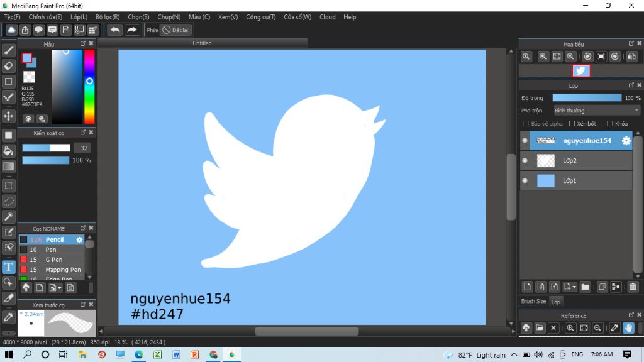Select the G Pen brush

pyautogui.click(x=52, y=260)
